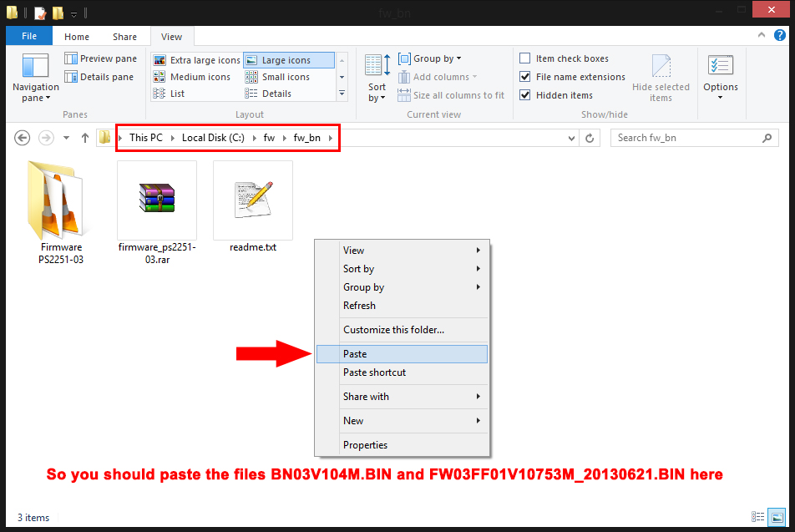Click Refresh in context menu
Viewport: 795px width, 532px height.
402,306
